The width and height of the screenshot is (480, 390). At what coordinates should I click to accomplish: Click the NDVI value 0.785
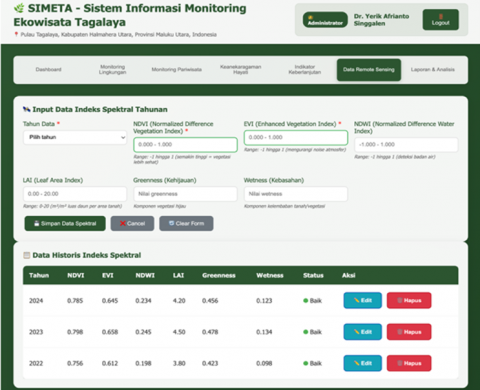pos(75,301)
